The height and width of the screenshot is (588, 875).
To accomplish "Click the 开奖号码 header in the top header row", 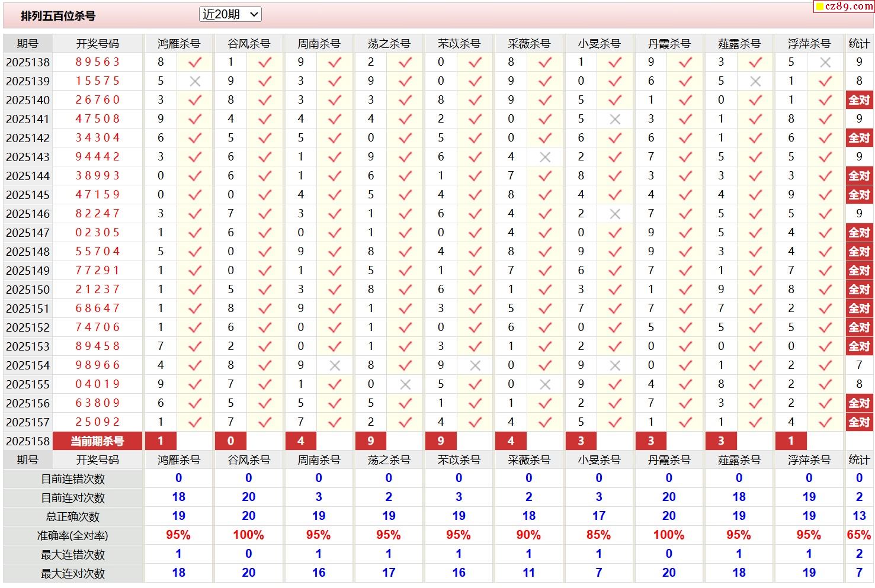I will point(98,44).
